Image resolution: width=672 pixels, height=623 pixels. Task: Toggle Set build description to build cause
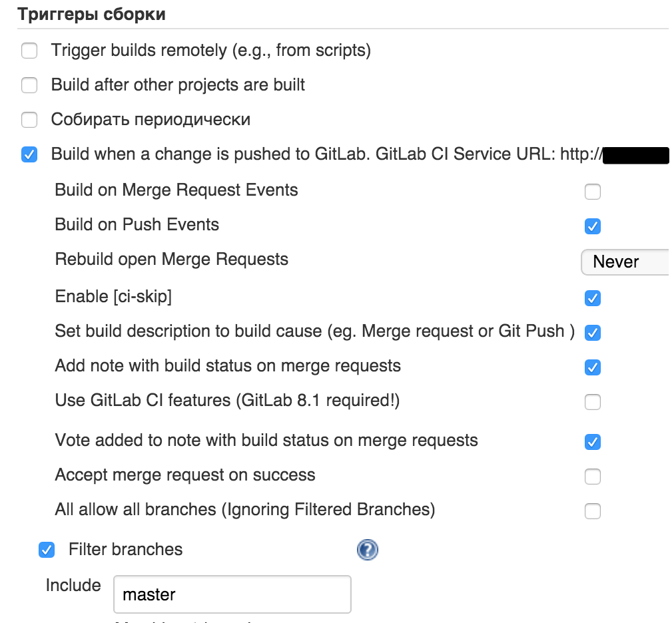coord(592,333)
